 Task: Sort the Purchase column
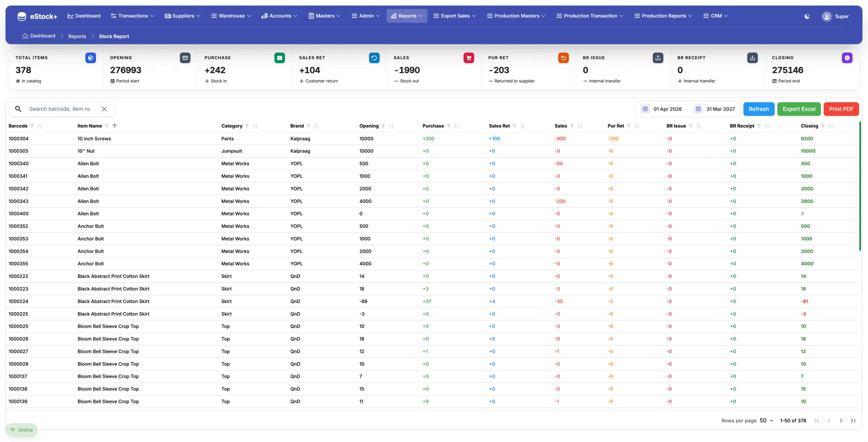click(457, 126)
